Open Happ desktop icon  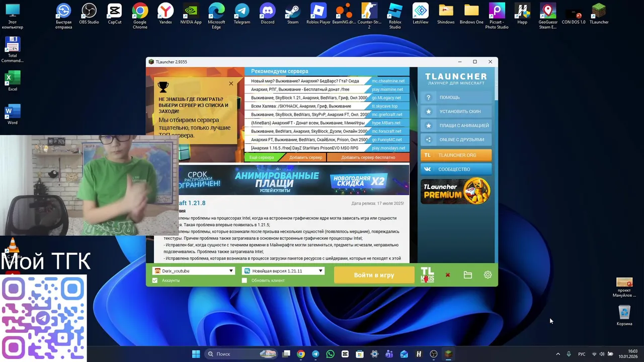522,14
